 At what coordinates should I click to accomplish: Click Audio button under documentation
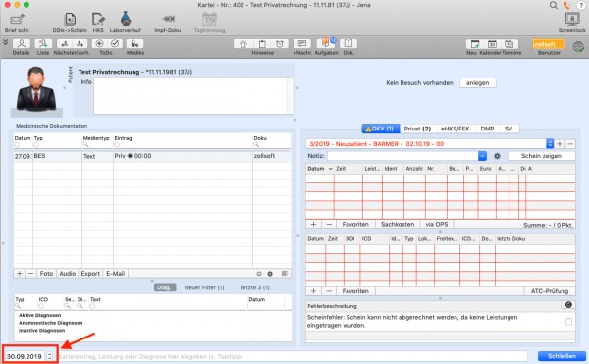pos(68,273)
